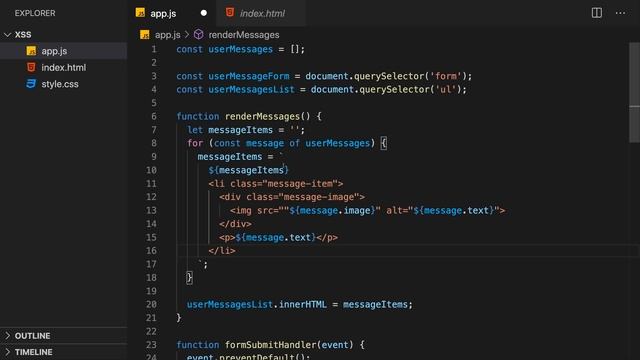This screenshot has width=640, height=360.
Task: Click the renderMessages breadcrumb
Action: [244, 35]
